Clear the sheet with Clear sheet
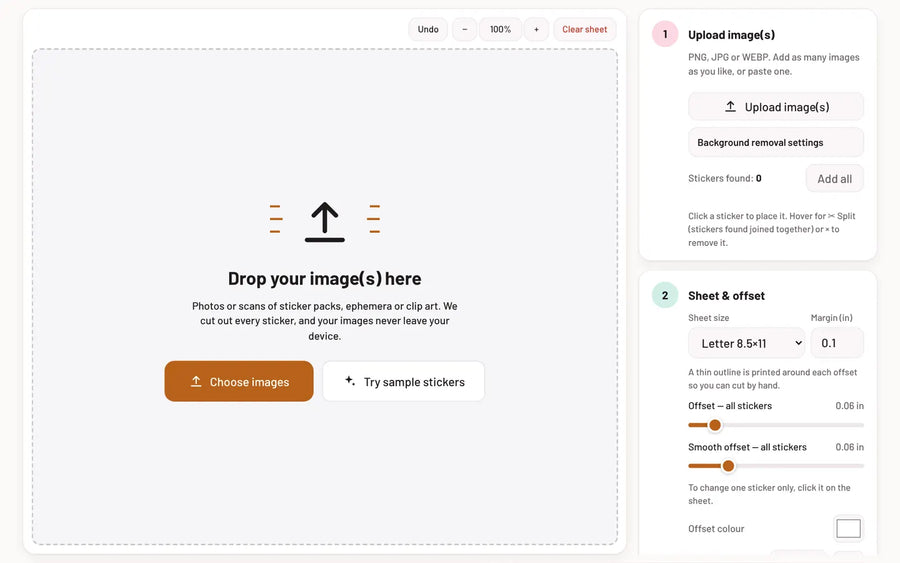Viewport: 900px width, 563px height. pyautogui.click(x=584, y=29)
